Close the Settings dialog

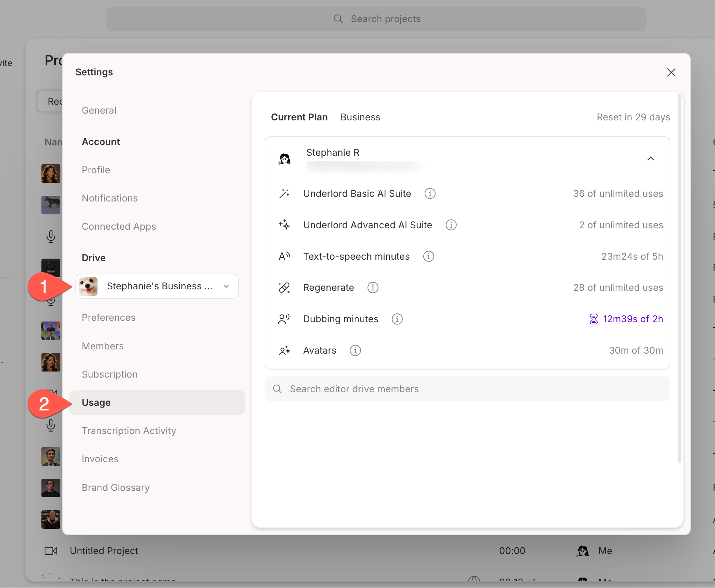pos(671,73)
